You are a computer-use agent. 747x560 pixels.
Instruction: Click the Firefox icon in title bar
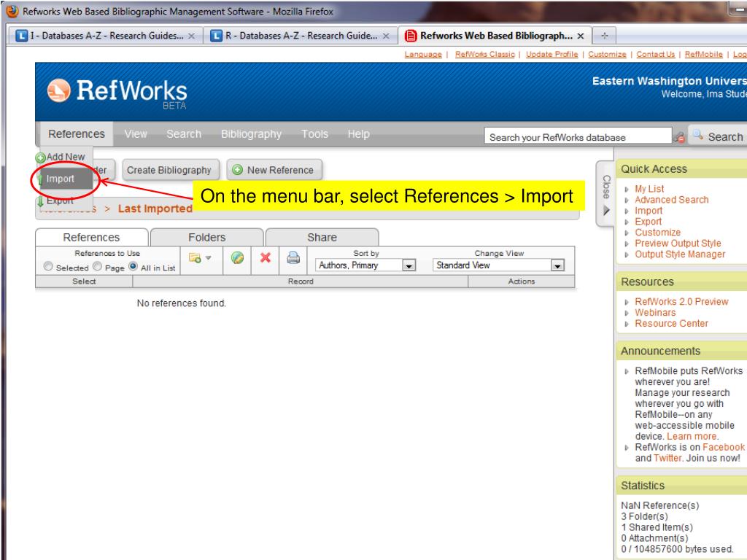coord(12,11)
